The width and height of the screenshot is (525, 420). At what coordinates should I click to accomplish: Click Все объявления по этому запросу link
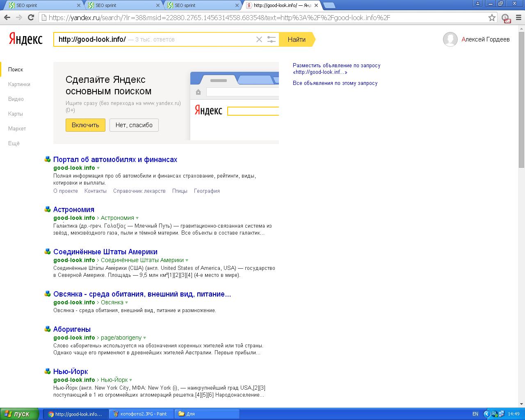(335, 83)
